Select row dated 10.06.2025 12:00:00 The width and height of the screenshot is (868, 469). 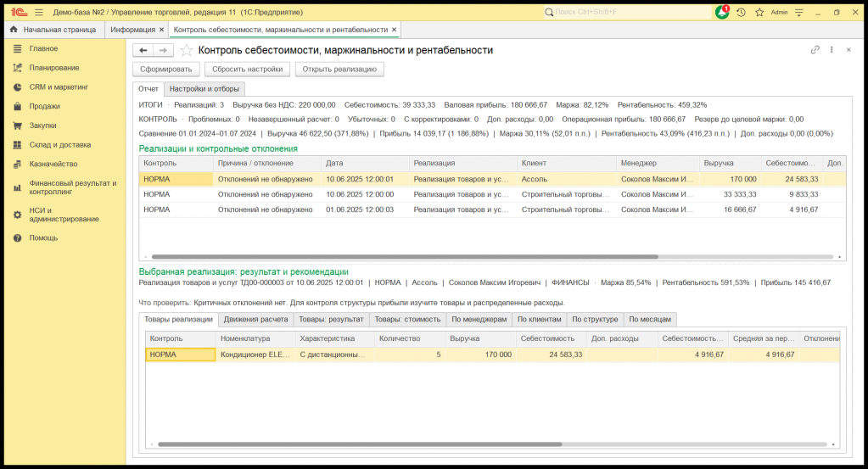click(x=492, y=195)
